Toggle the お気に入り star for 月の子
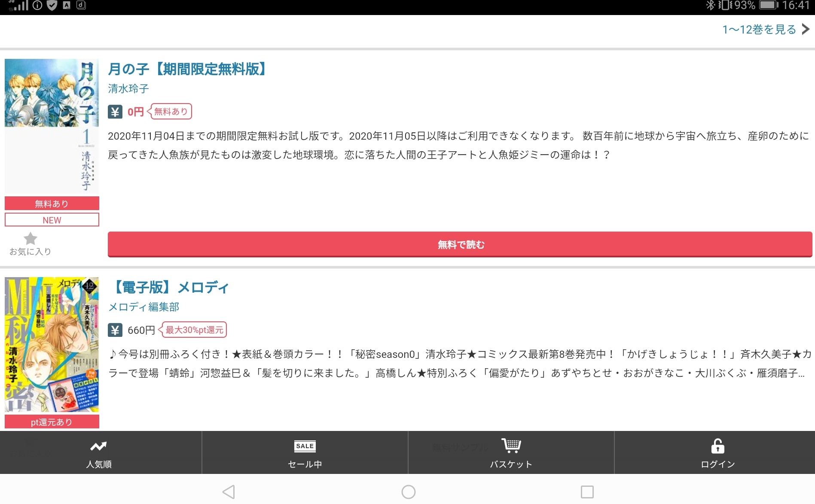815x504 pixels. click(x=30, y=239)
